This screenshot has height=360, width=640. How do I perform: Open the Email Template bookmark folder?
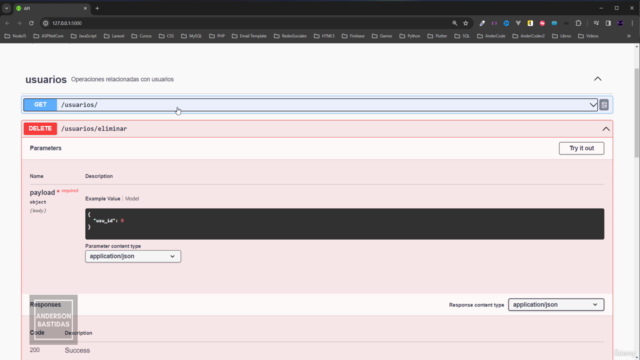249,36
